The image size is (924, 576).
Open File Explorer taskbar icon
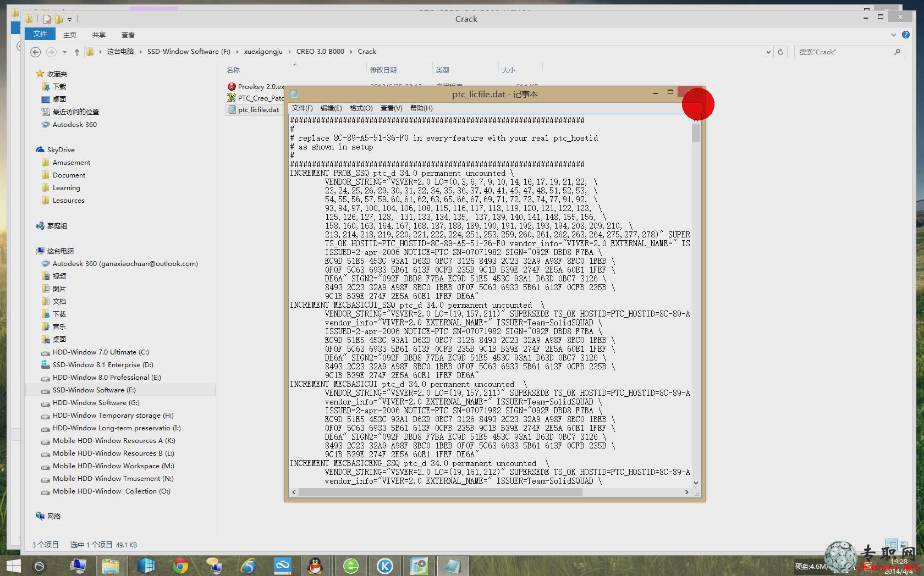click(x=111, y=566)
